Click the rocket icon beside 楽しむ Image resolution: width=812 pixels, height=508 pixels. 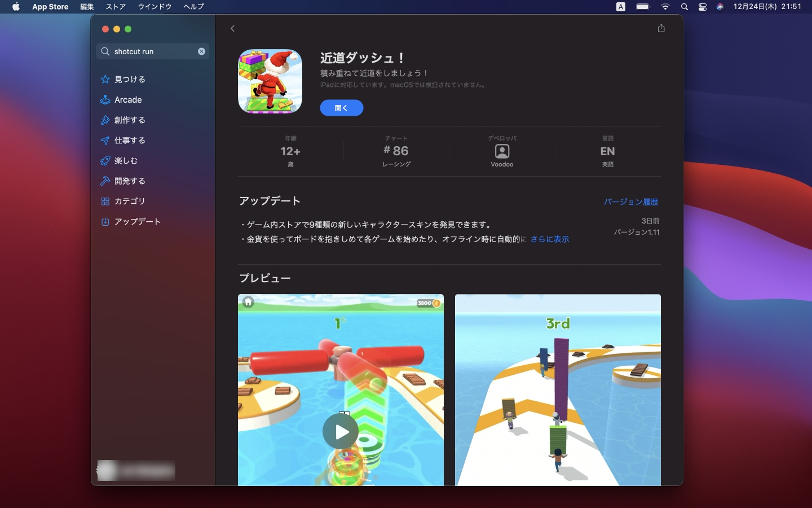105,161
